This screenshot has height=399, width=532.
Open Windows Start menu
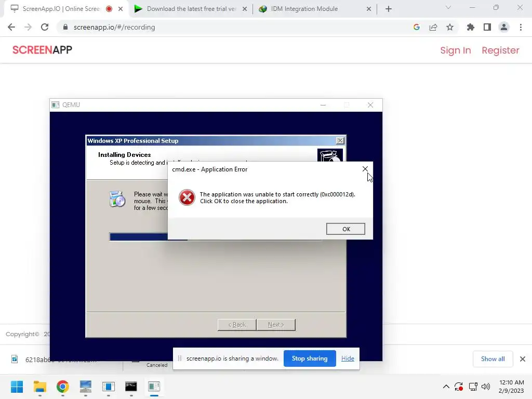point(17,387)
